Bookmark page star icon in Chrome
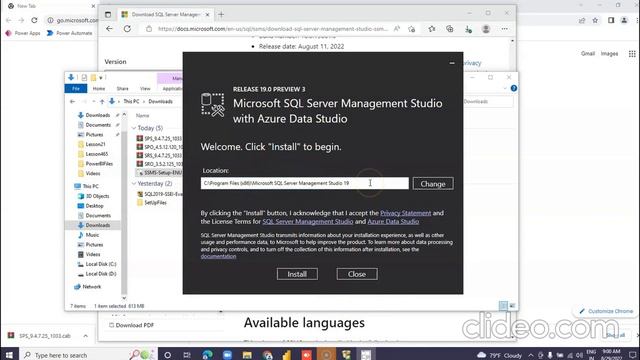Image resolution: width=640 pixels, height=360 pixels. 595,20
